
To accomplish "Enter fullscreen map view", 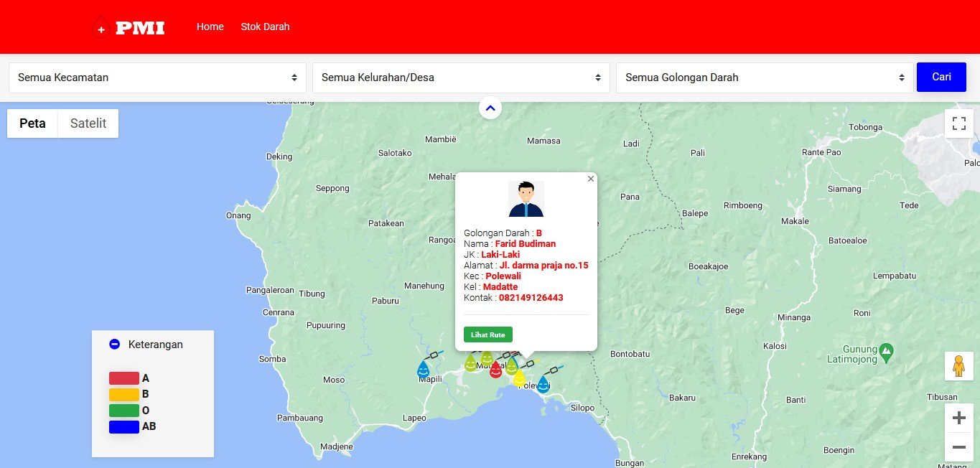I will point(958,123).
